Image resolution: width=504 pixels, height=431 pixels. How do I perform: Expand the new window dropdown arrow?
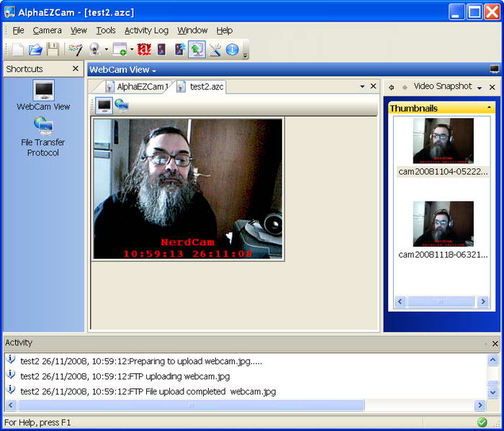pyautogui.click(x=132, y=50)
